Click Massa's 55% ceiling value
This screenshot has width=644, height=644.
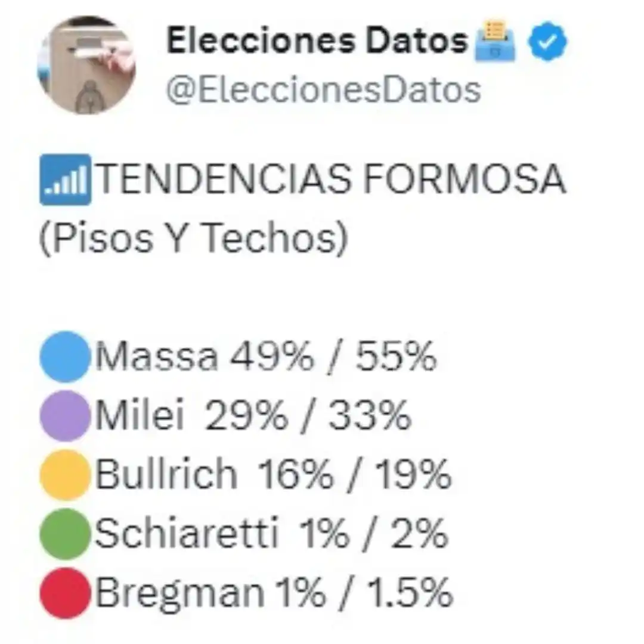396,358
